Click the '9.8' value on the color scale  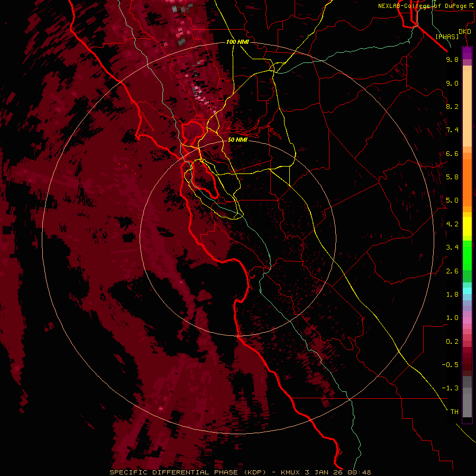coord(452,59)
